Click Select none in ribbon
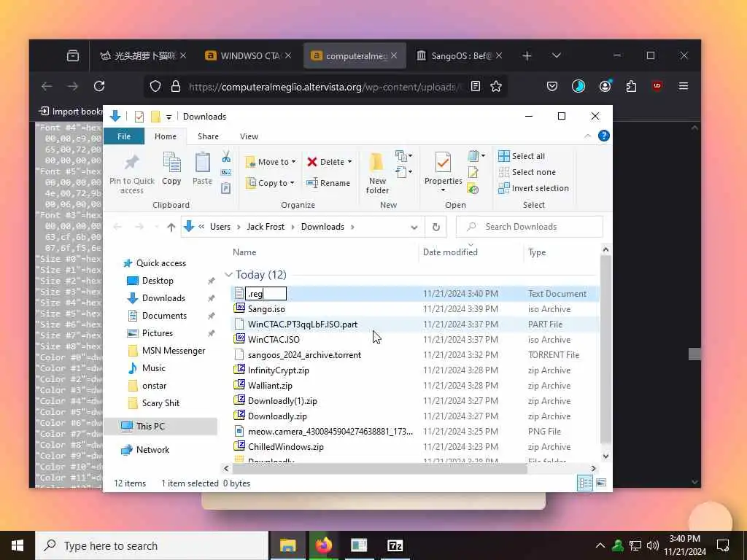The width and height of the screenshot is (747, 560). [527, 172]
